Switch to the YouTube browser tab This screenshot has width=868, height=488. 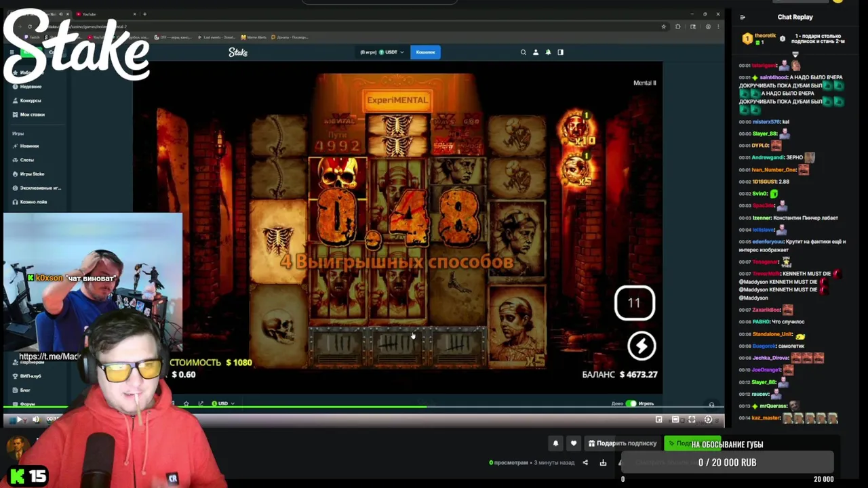pos(105,14)
